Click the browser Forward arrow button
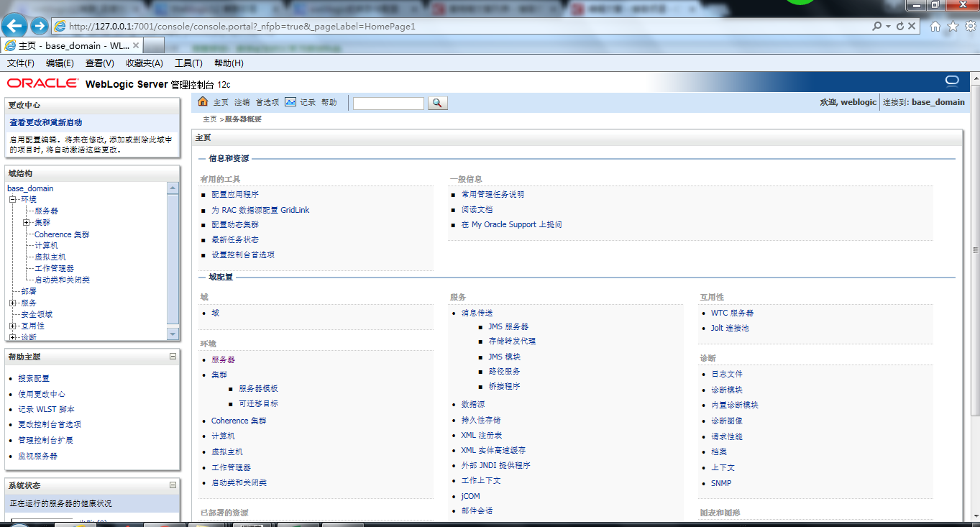Screen dimensions: 980x527 [40, 27]
